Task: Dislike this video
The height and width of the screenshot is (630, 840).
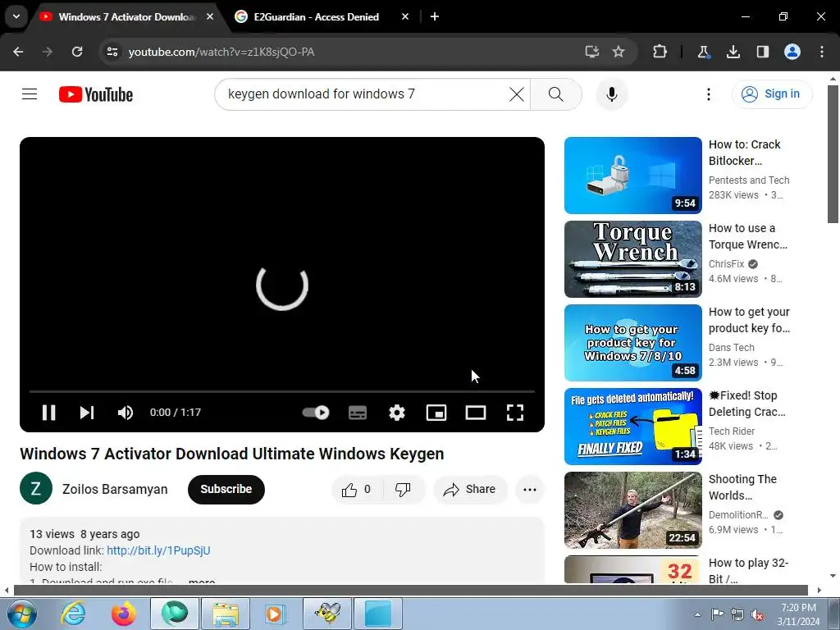Action: click(x=403, y=489)
